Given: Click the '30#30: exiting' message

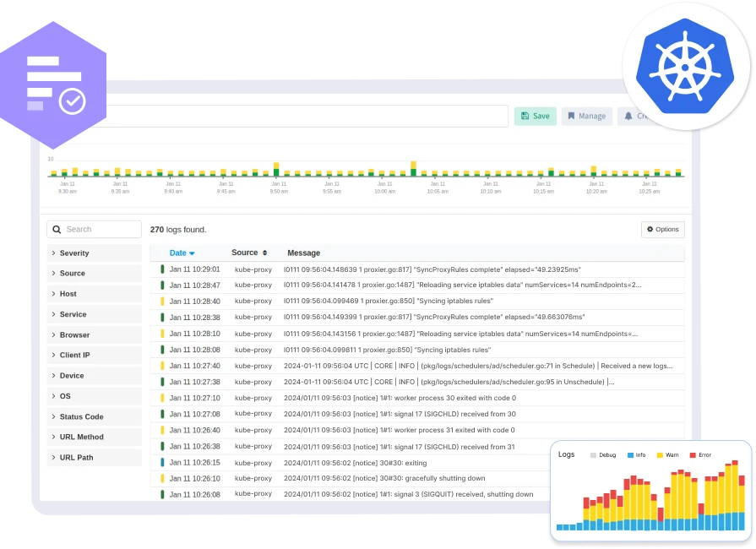Looking at the screenshot, I should click(x=356, y=463).
